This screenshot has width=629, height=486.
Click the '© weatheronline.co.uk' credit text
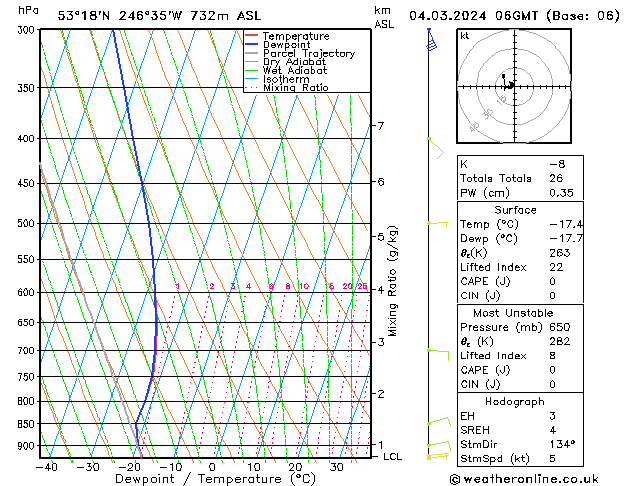pyautogui.click(x=524, y=479)
